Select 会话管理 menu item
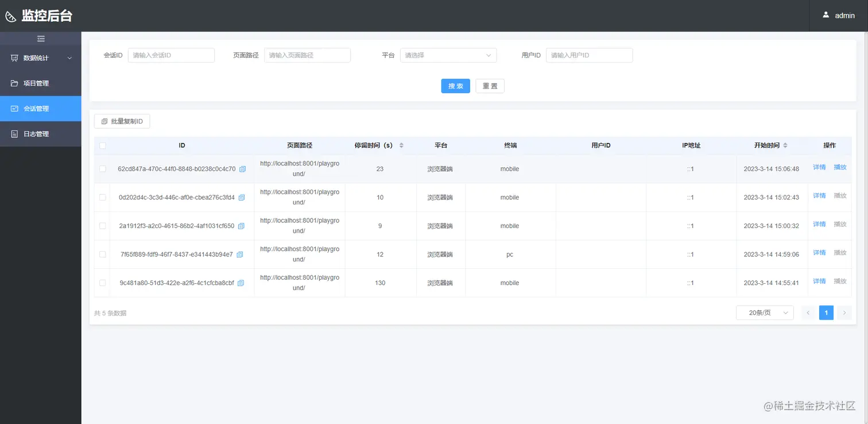This screenshot has width=868, height=424. [40, 109]
